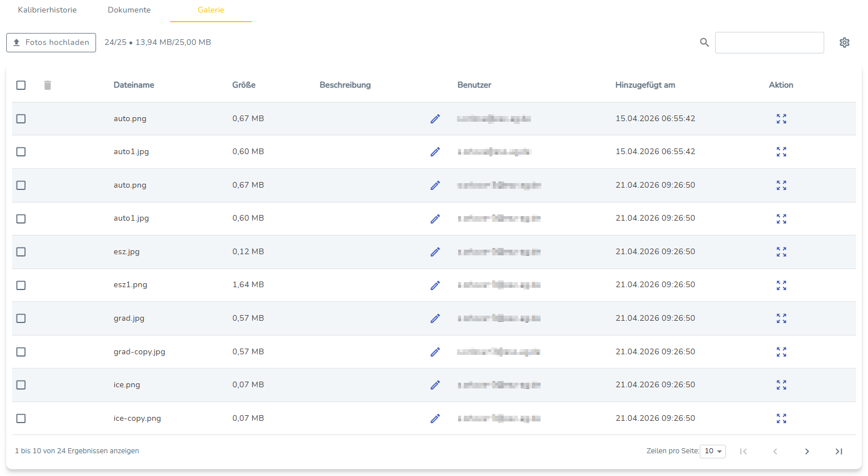The image size is (868, 476).
Task: Switch to the Dokumente tab
Action: point(129,10)
